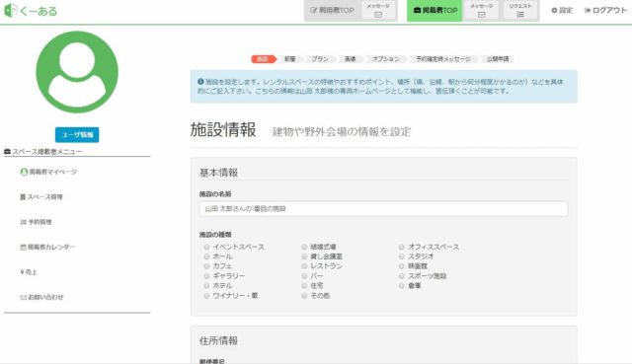The width and height of the screenshot is (632, 364).
Task: Click the スペース掲載者メニュー sidebar heading
Action: click(43, 151)
